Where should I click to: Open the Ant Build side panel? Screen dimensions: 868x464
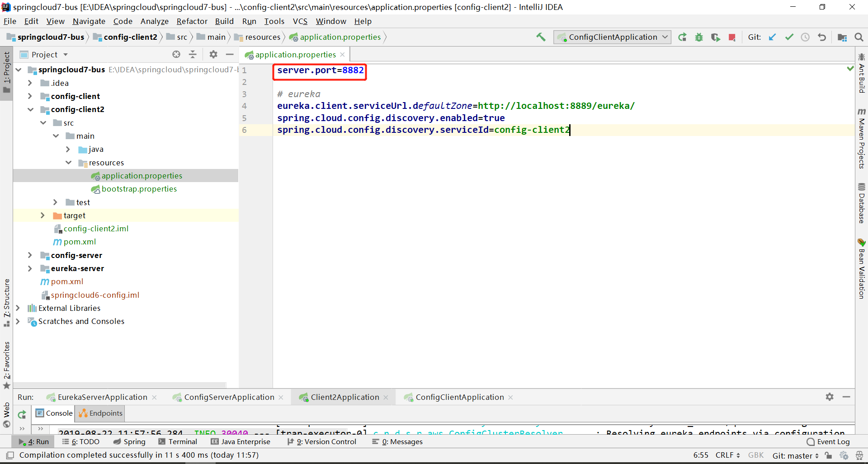click(x=862, y=73)
